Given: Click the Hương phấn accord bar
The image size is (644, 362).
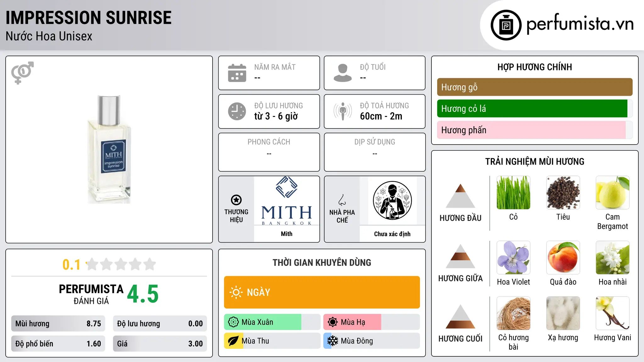Looking at the screenshot, I should 535,130.
